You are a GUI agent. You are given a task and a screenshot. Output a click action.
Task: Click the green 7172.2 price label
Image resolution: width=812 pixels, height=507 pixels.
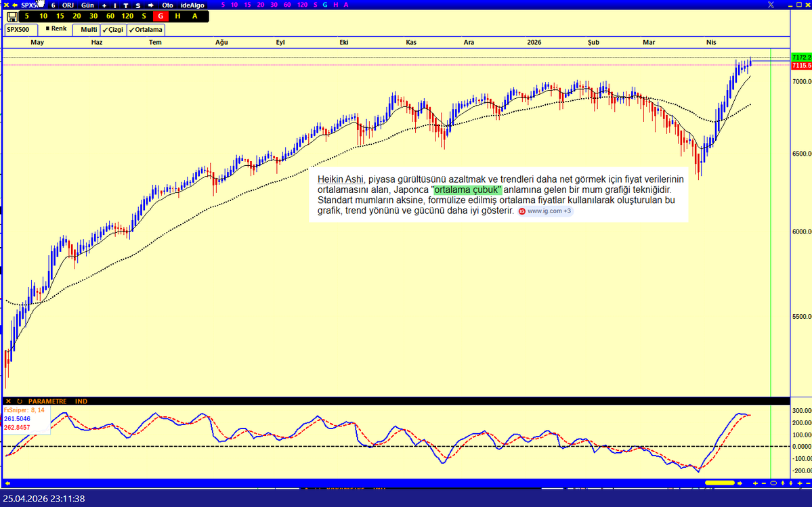801,57
